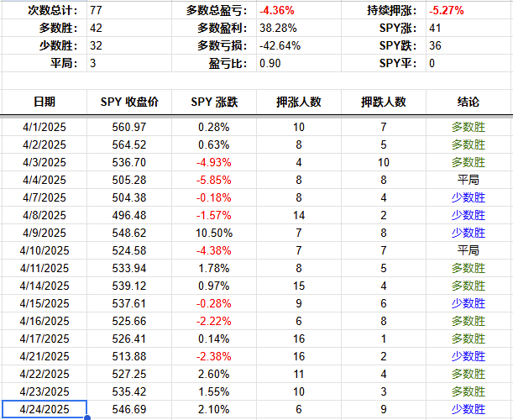
Task: Select the 结论 column header cell
Action: pos(469,102)
